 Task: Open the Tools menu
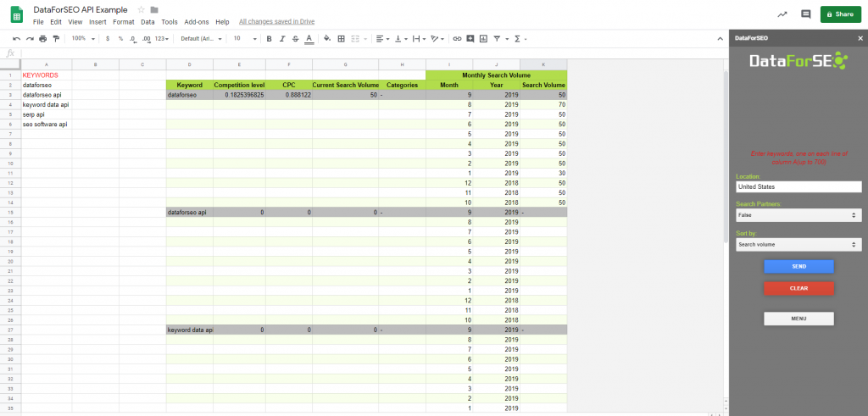(x=170, y=22)
